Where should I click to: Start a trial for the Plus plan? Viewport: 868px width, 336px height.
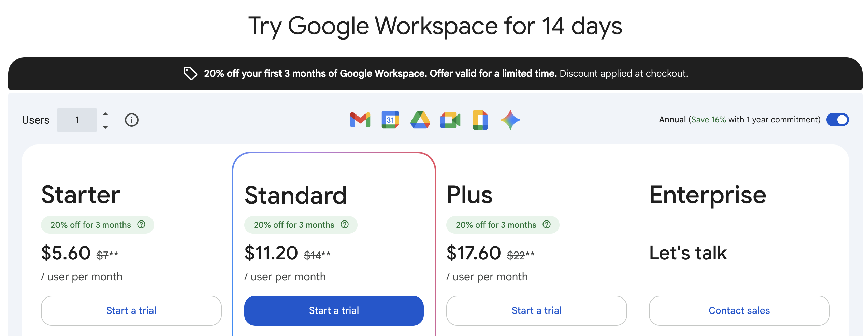(536, 310)
